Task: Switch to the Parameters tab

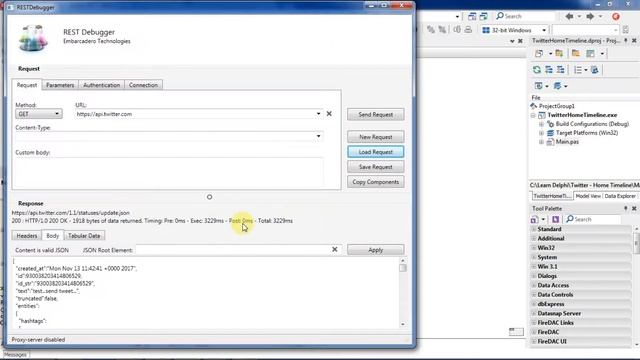Action: (x=60, y=85)
